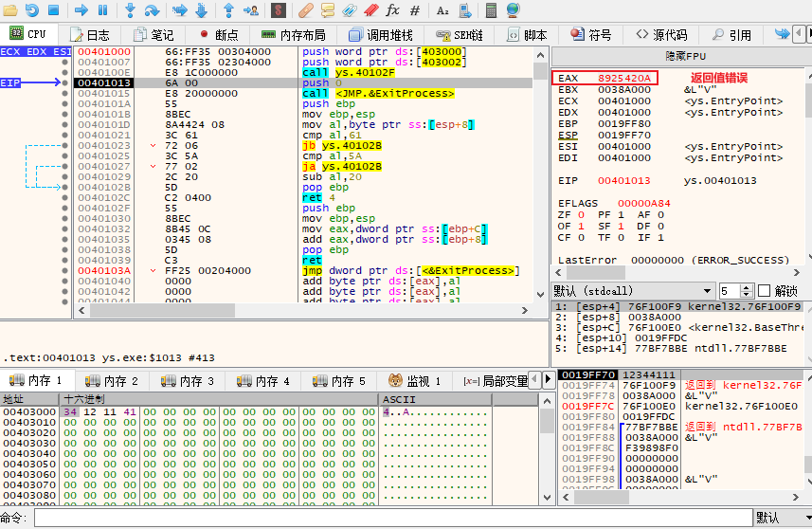Toggle the 解锁 checkbox

pos(764,291)
